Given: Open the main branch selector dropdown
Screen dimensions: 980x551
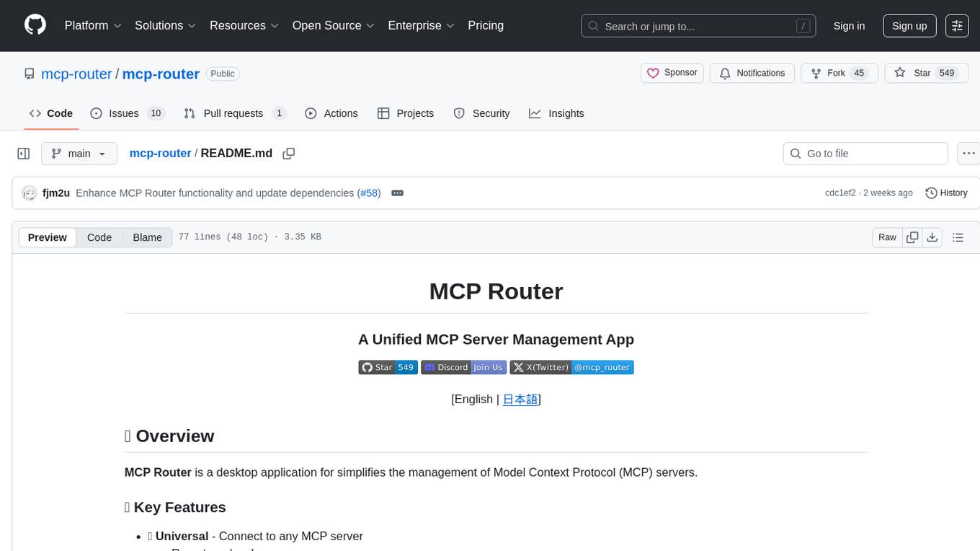Looking at the screenshot, I should [79, 154].
